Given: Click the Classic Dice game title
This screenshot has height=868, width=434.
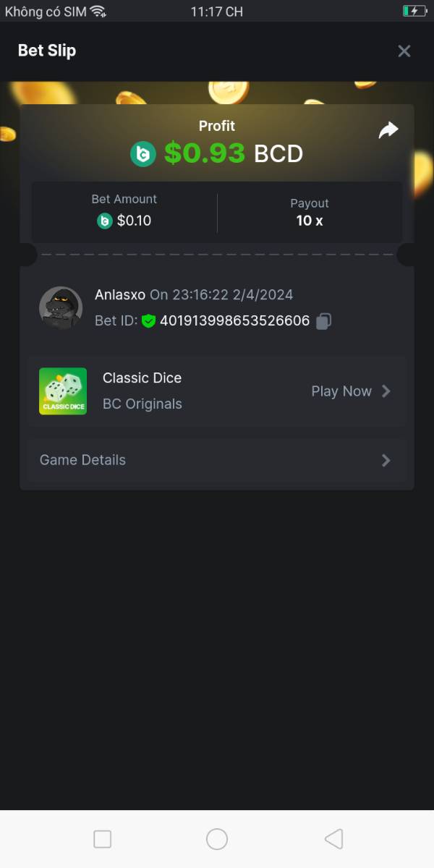Looking at the screenshot, I should click(x=142, y=378).
